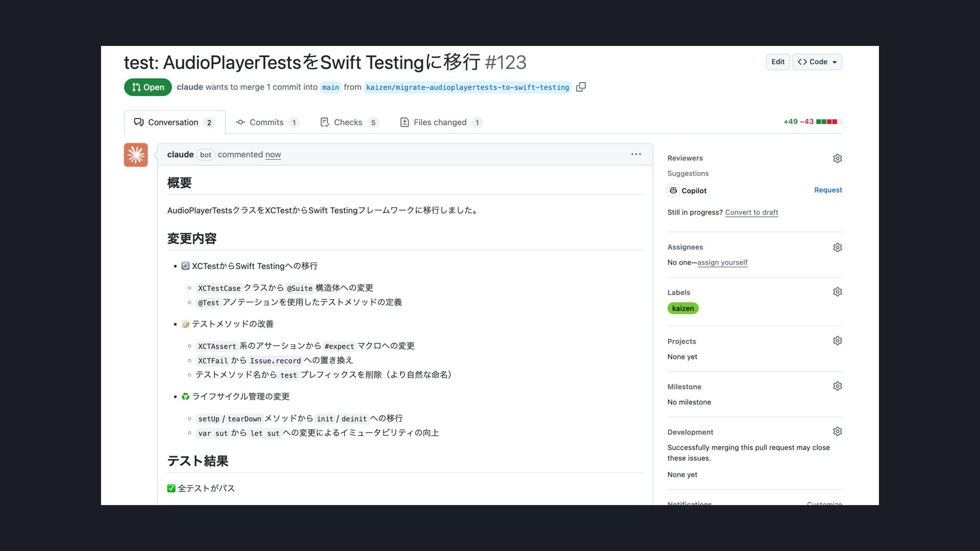Open the Reviewers settings gear
The width and height of the screenshot is (980, 551).
pyautogui.click(x=837, y=159)
